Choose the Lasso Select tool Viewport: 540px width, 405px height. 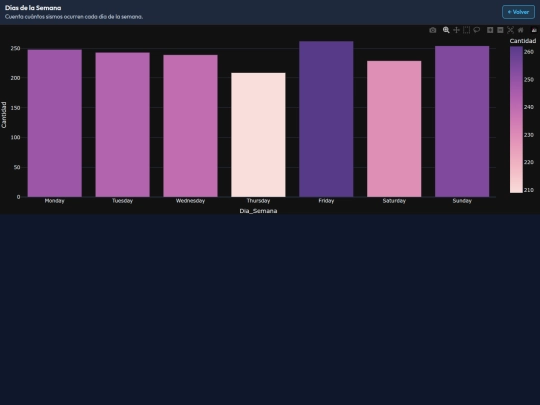[477, 30]
